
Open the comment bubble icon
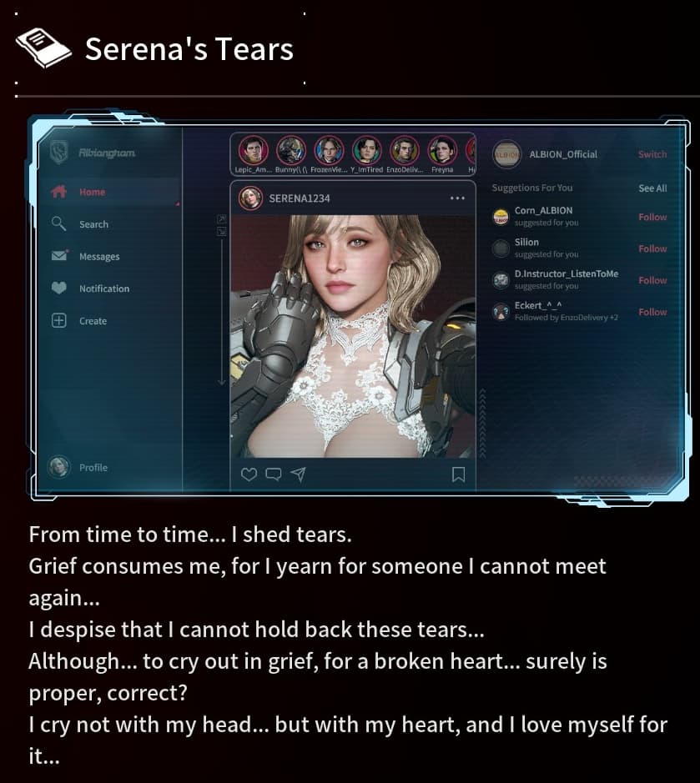pos(274,474)
